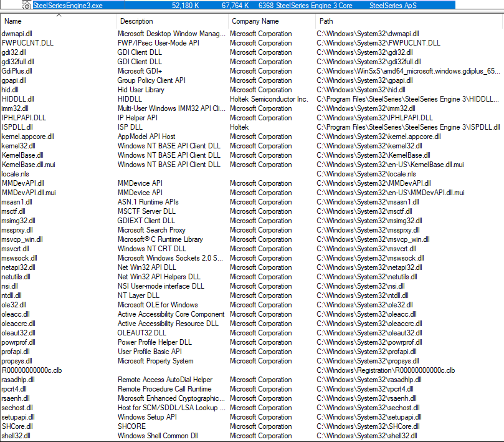The width and height of the screenshot is (504, 442).
Task: Click the HIDDLL.dll entry from Holtek Semiconductor
Action: (x=17, y=99)
